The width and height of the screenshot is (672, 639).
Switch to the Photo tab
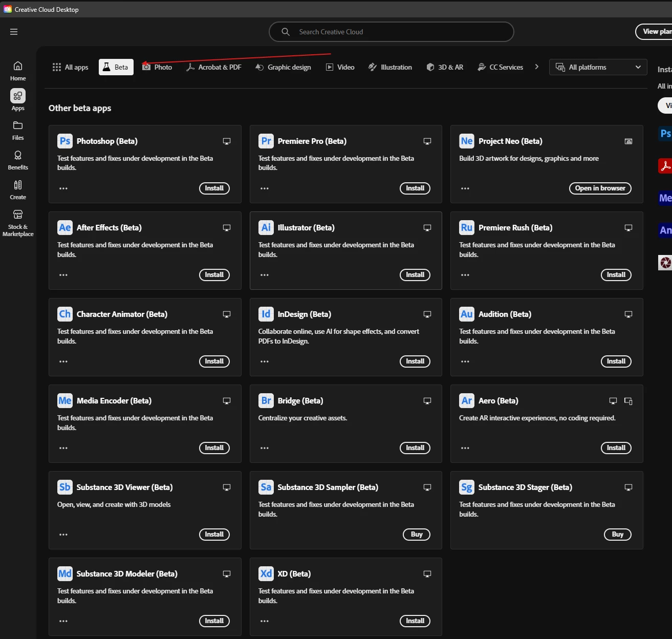click(x=157, y=67)
